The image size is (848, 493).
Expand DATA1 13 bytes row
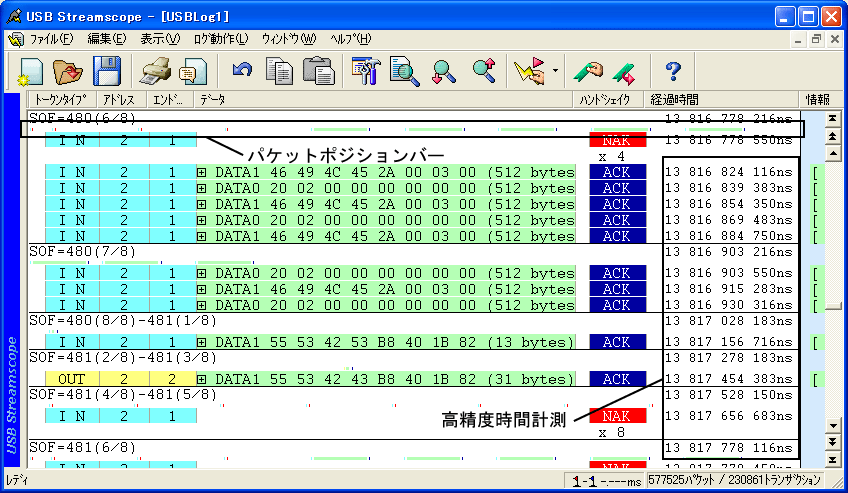coord(202,342)
